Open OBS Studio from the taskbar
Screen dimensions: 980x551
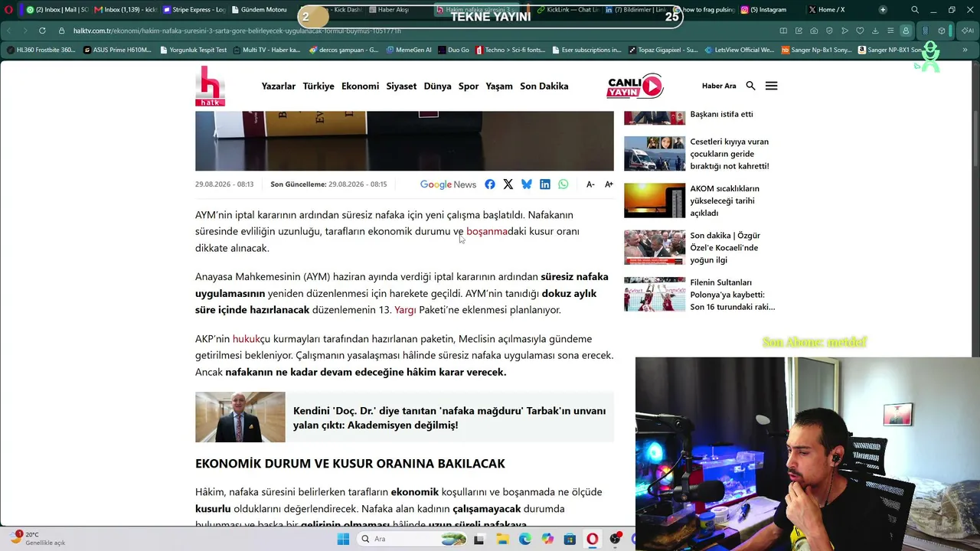pyautogui.click(x=615, y=539)
